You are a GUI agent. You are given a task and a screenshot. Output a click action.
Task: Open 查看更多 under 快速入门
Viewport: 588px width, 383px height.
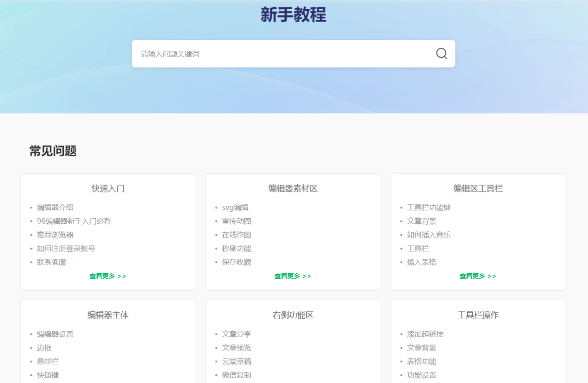coord(108,276)
